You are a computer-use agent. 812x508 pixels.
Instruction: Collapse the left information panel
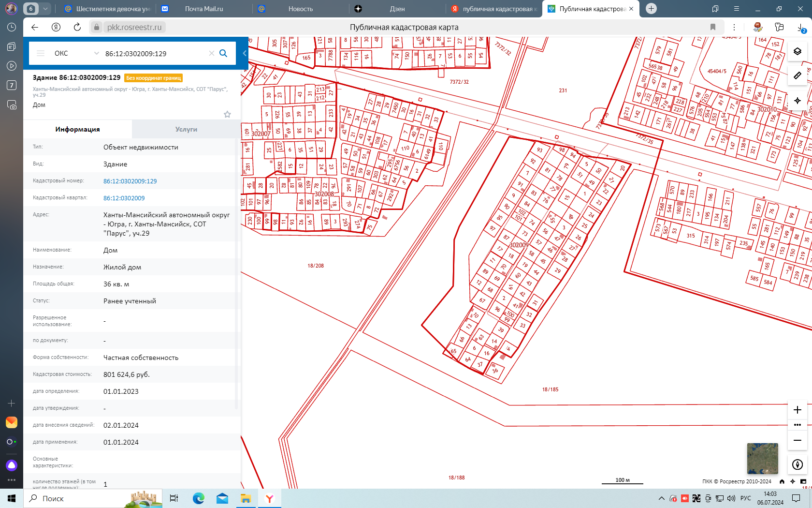[x=245, y=53]
